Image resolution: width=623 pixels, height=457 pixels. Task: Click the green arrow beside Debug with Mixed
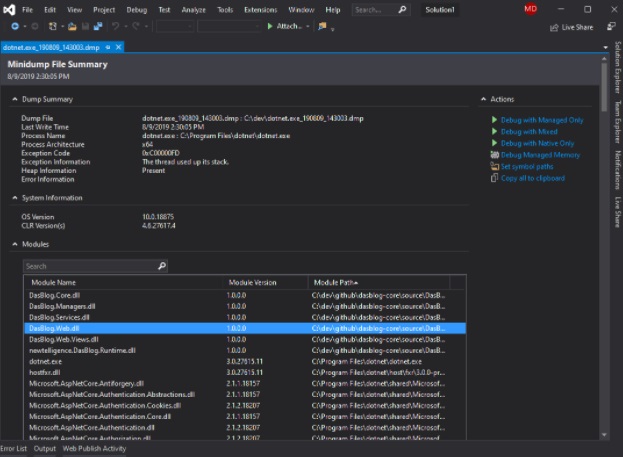494,131
